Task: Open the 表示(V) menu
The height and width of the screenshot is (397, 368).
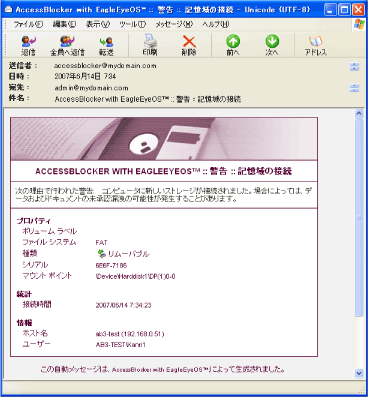Action: 98,24
